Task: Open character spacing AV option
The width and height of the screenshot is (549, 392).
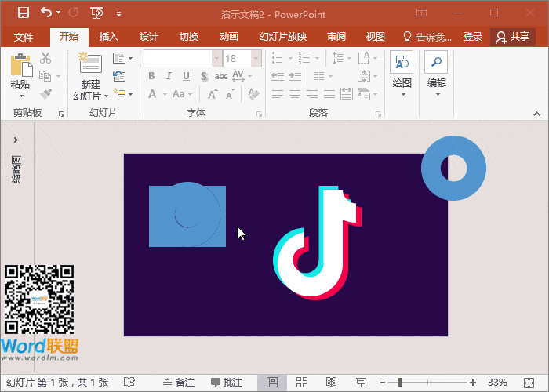Action: pos(242,76)
